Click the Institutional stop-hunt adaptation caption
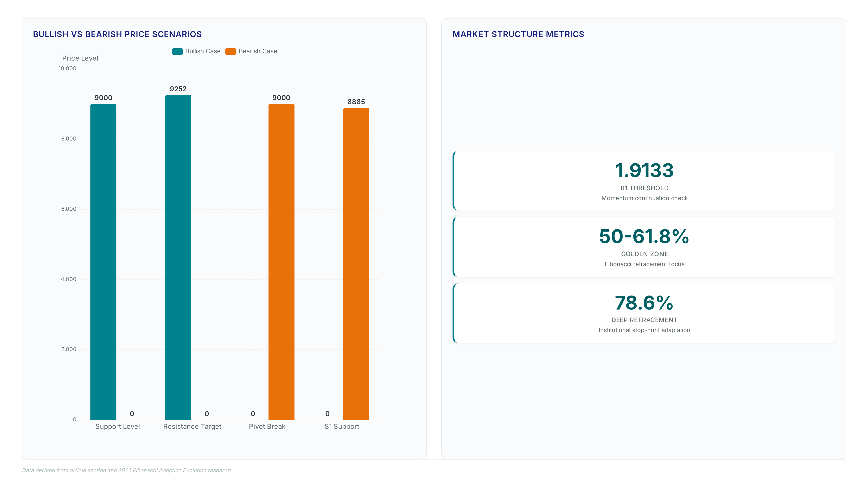The width and height of the screenshot is (868, 488). coord(644,330)
